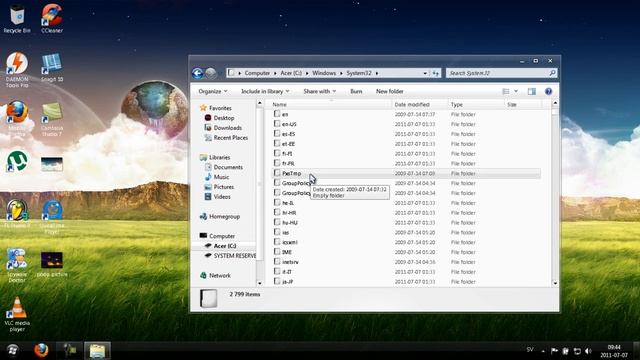Click the search magnifier icon
This screenshot has width=640, height=360.
(552, 73)
